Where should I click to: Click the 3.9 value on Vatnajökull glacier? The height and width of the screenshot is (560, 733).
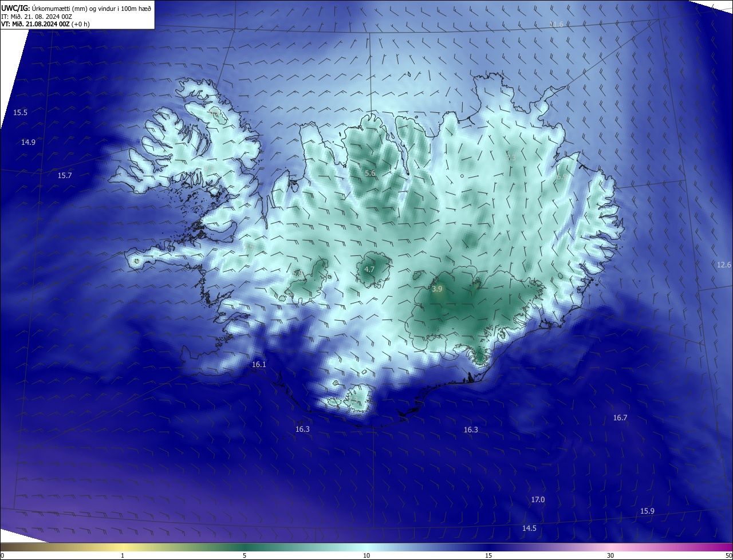click(x=437, y=290)
